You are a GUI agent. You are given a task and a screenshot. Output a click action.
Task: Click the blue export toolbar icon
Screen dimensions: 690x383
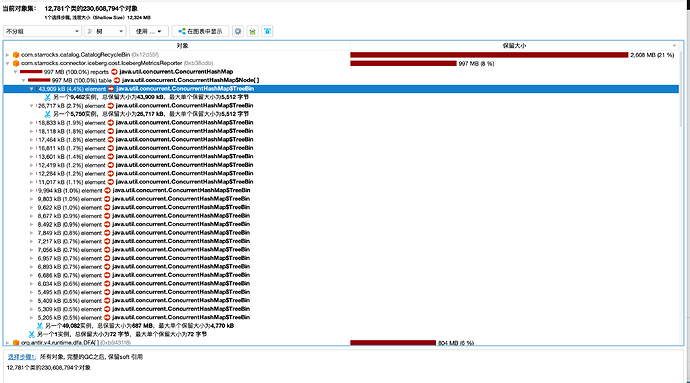pos(268,31)
